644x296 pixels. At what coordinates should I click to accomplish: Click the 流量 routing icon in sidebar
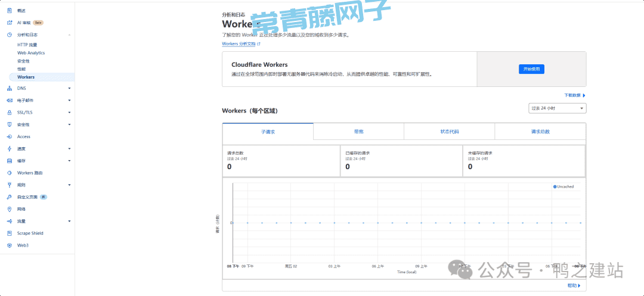point(10,222)
